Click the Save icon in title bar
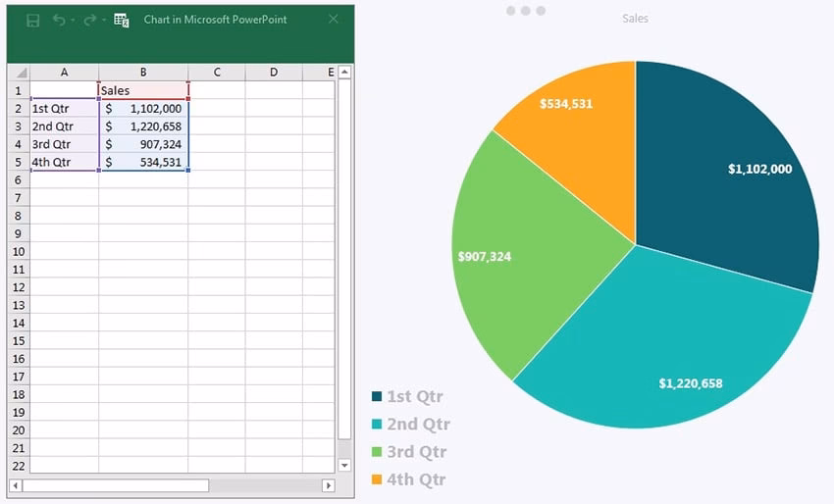Screen dimensions: 834x504 tap(32, 20)
